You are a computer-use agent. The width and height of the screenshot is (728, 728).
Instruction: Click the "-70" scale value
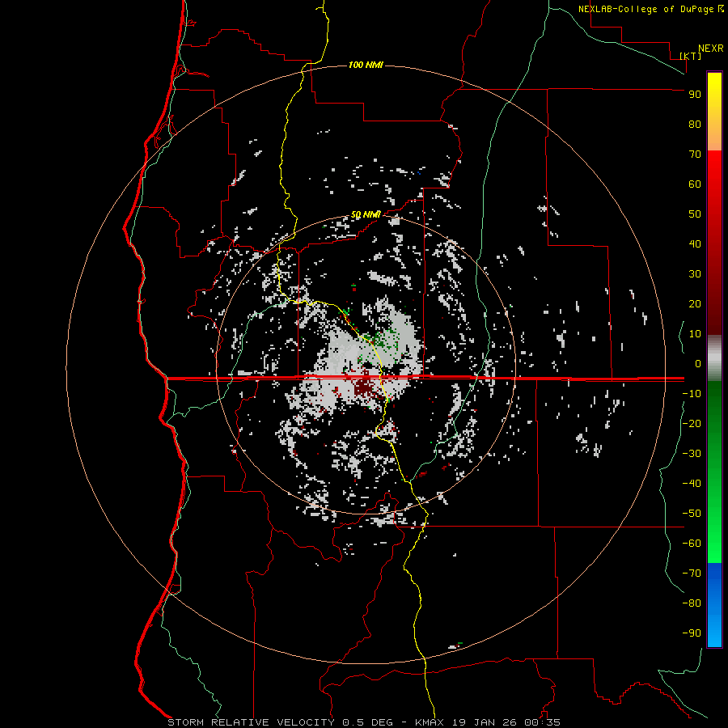pos(692,574)
